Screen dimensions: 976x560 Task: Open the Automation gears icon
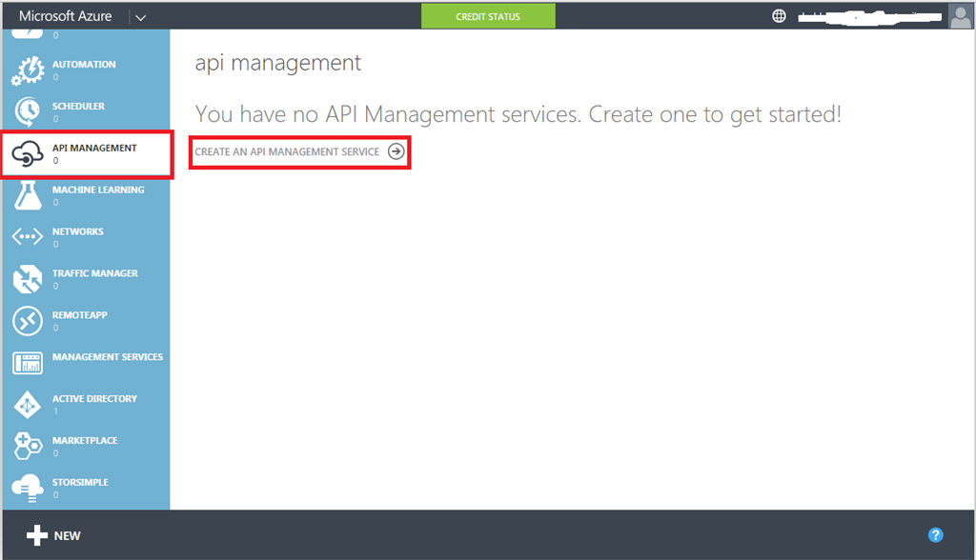(28, 70)
